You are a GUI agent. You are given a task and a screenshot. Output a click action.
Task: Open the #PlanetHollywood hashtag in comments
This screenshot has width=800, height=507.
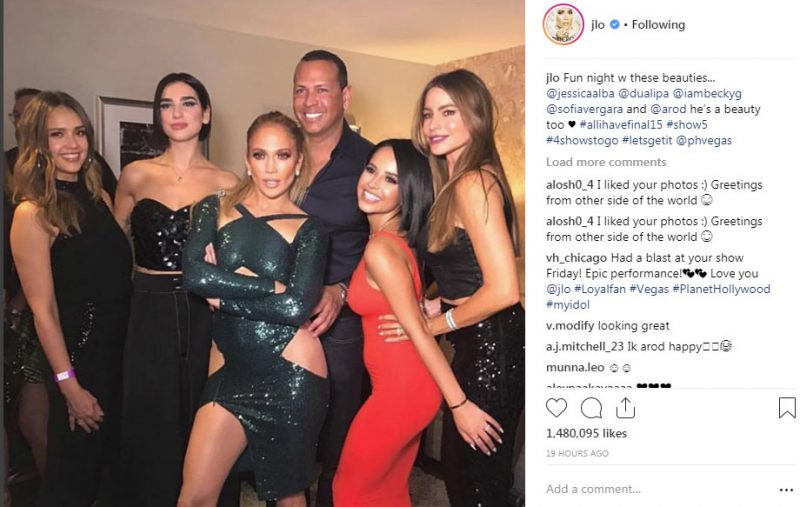click(x=721, y=289)
